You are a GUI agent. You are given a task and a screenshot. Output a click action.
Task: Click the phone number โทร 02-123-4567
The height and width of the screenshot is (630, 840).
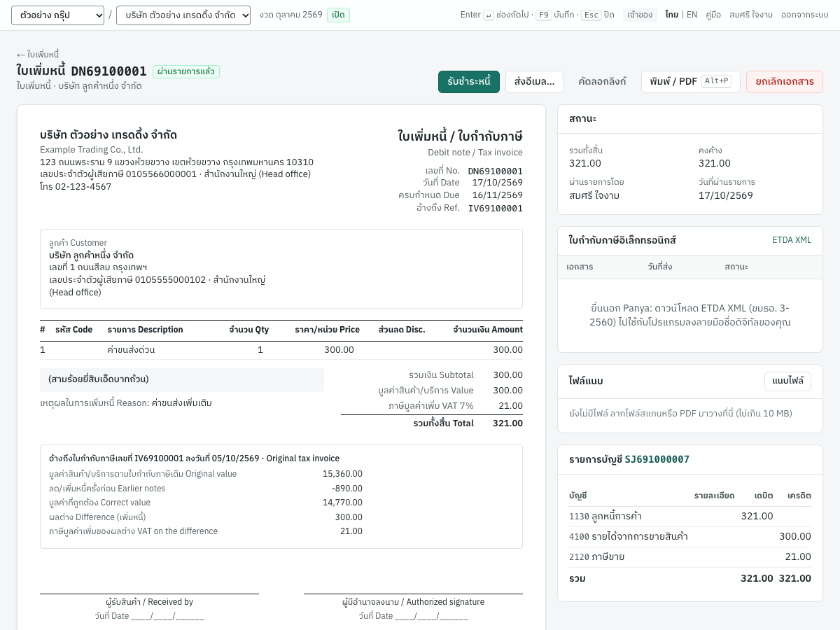pos(76,187)
